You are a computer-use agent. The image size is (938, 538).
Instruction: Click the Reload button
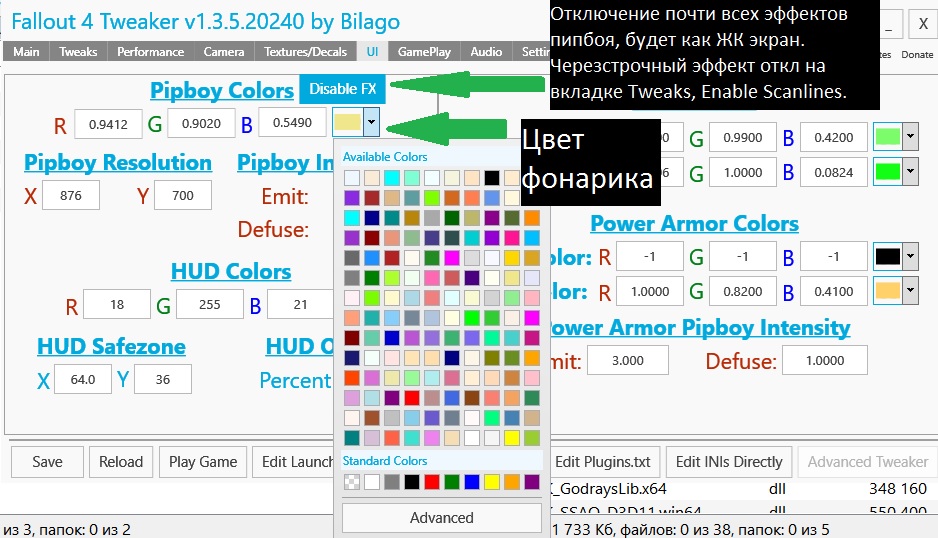[x=121, y=462]
